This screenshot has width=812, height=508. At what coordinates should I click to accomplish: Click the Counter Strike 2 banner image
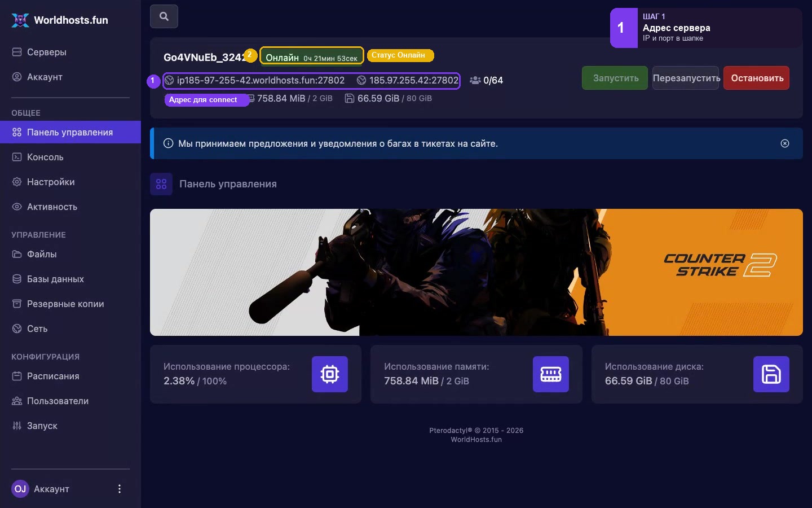coord(476,273)
